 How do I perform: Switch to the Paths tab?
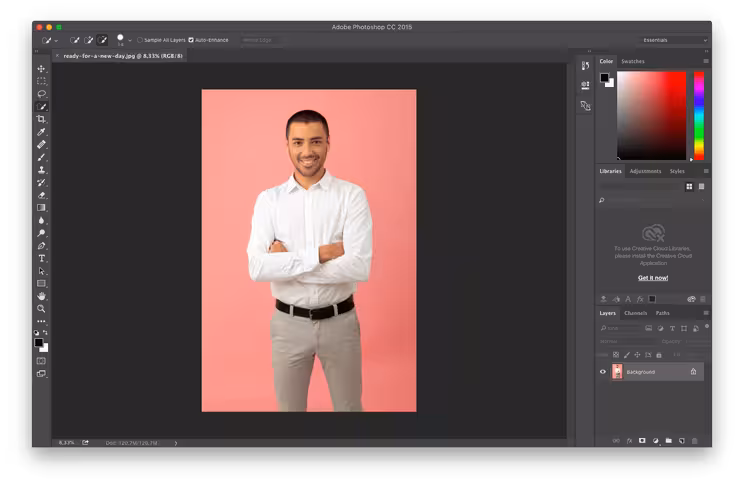pyautogui.click(x=662, y=313)
